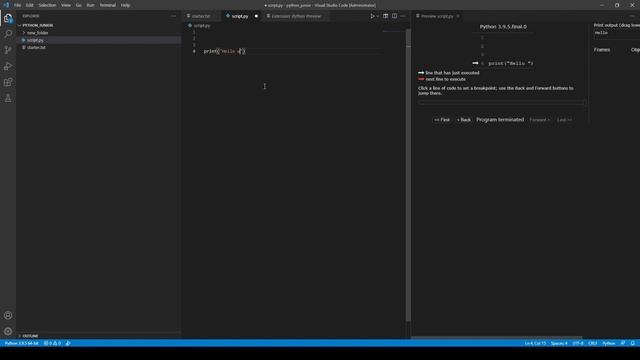Select script.py in the Explorer
This screenshot has width=640, height=360.
(98, 40)
